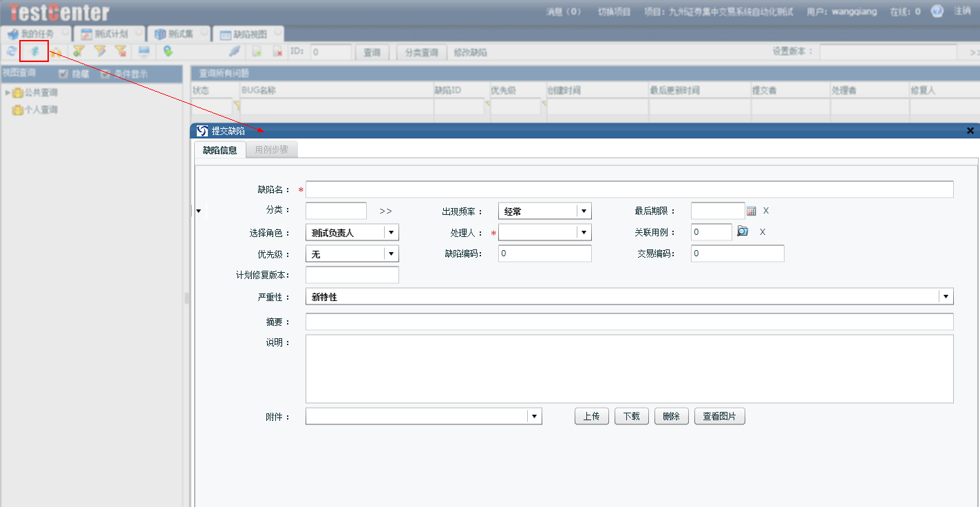The width and height of the screenshot is (980, 507).
Task: Switch to the 用例步骤 tab
Action: click(272, 149)
